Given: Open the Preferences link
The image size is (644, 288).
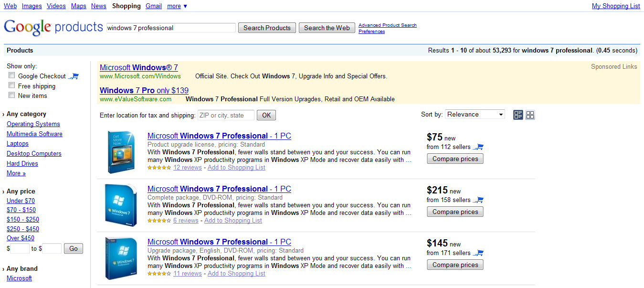Looking at the screenshot, I should [x=371, y=32].
